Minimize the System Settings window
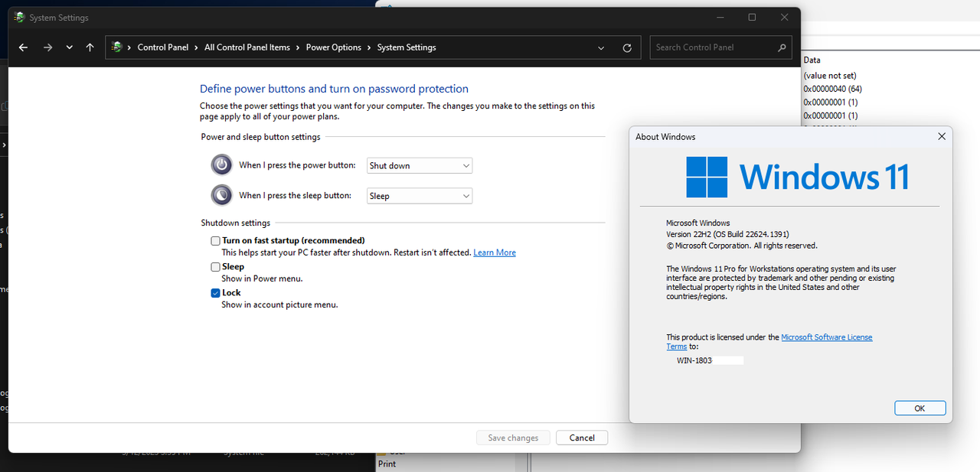Image resolution: width=980 pixels, height=472 pixels. pos(720,18)
